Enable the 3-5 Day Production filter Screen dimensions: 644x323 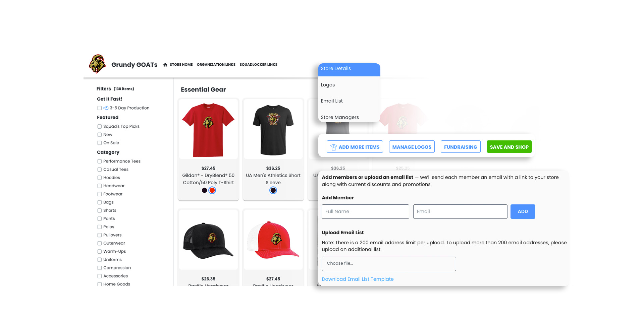[99, 108]
